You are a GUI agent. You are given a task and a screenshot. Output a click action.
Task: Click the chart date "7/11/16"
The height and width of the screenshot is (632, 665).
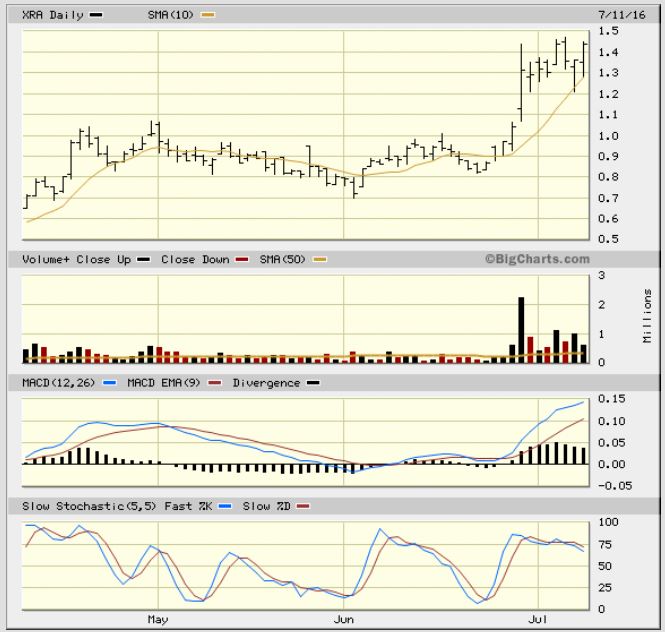tap(622, 15)
